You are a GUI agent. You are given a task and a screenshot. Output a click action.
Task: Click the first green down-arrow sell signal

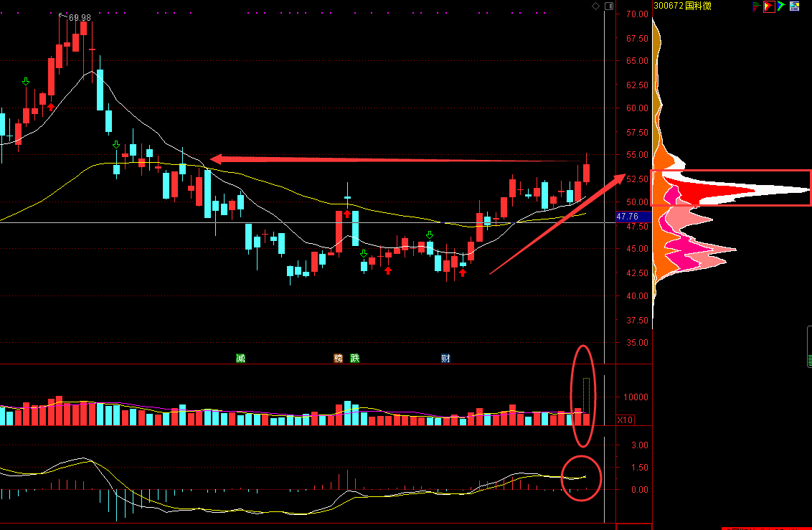click(x=26, y=82)
